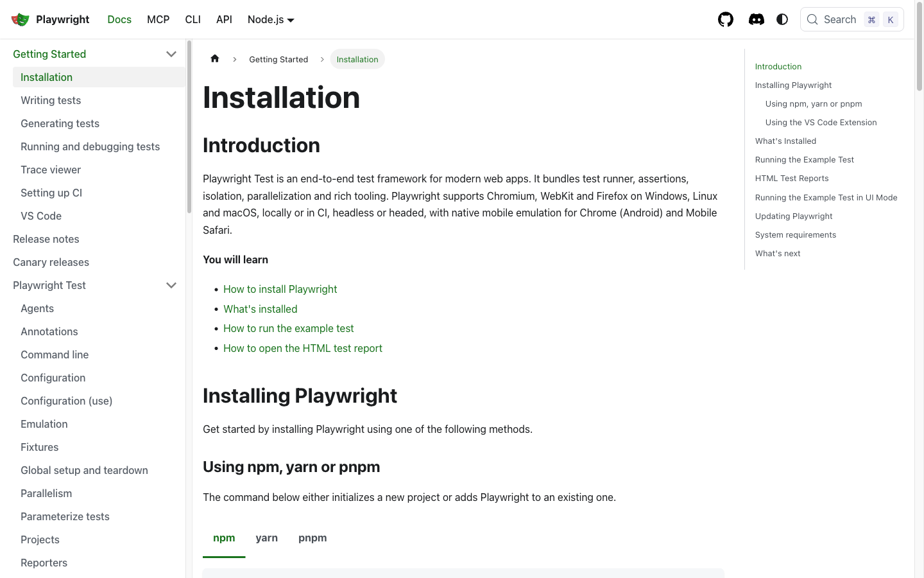Open Running and debugging tests page
The width and height of the screenshot is (924, 578).
(90, 146)
